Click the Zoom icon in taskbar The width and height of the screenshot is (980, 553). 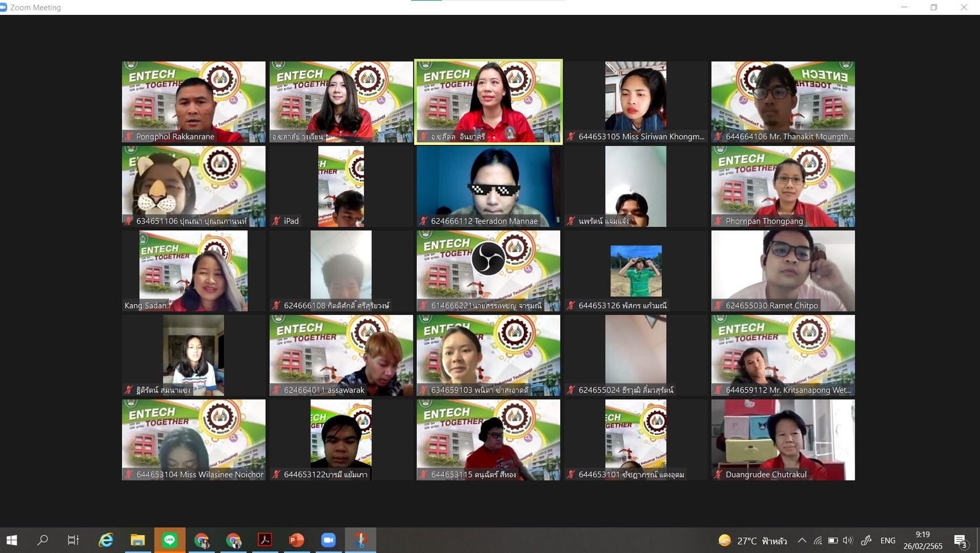(x=328, y=540)
